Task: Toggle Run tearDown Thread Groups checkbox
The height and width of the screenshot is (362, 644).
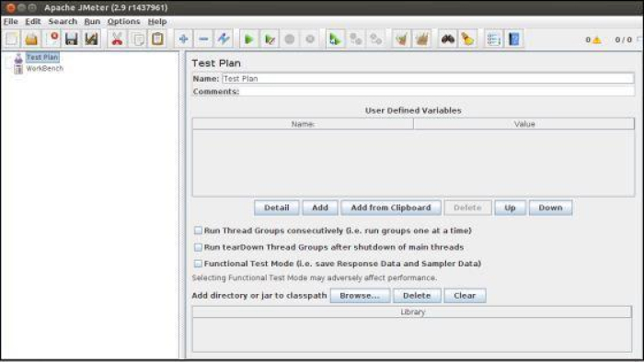Action: tap(198, 247)
